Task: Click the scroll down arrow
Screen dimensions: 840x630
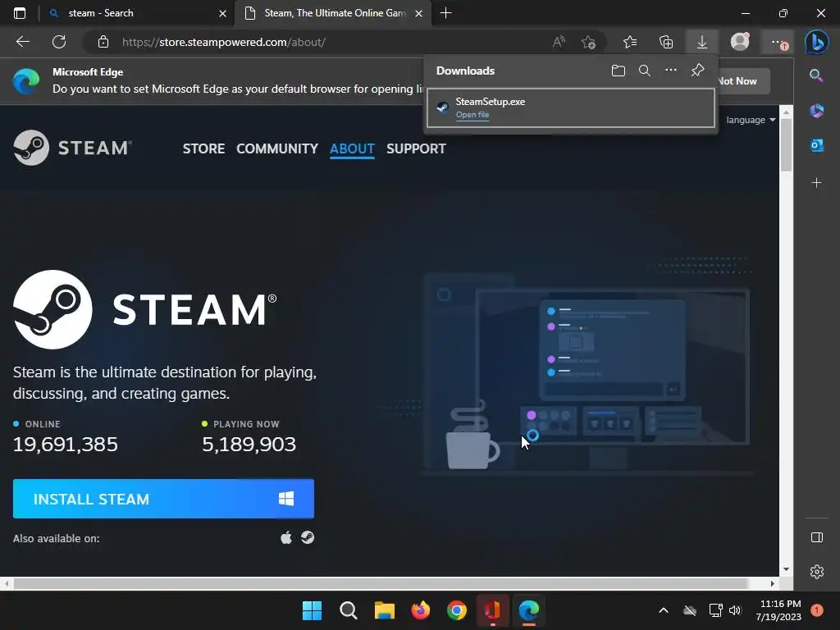Action: 786,569
